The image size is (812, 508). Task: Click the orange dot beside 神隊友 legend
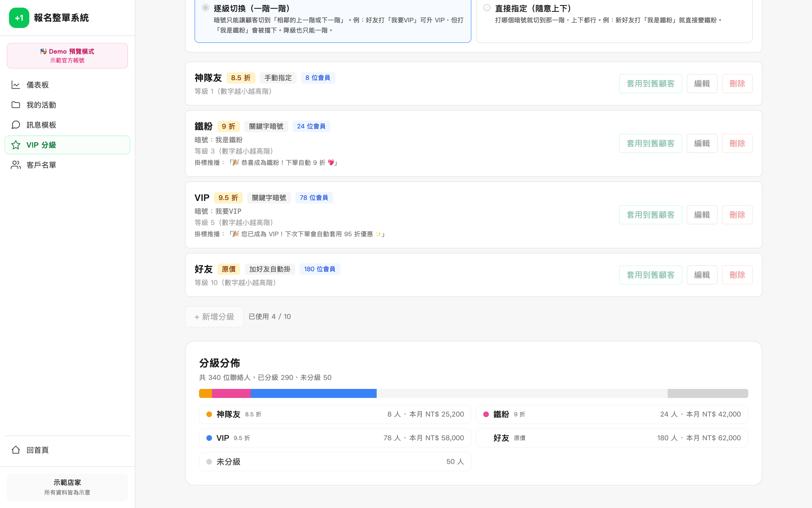[209, 414]
